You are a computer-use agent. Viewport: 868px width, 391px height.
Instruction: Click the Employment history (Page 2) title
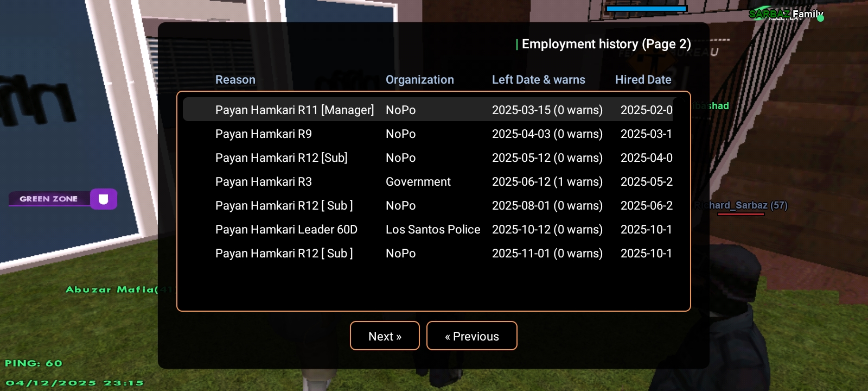tap(606, 44)
